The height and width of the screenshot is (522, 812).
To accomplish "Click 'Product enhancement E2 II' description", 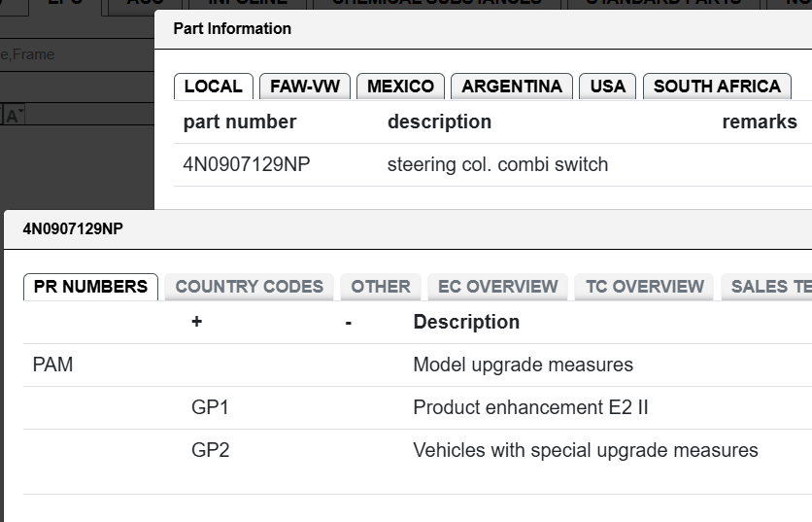I will [530, 407].
